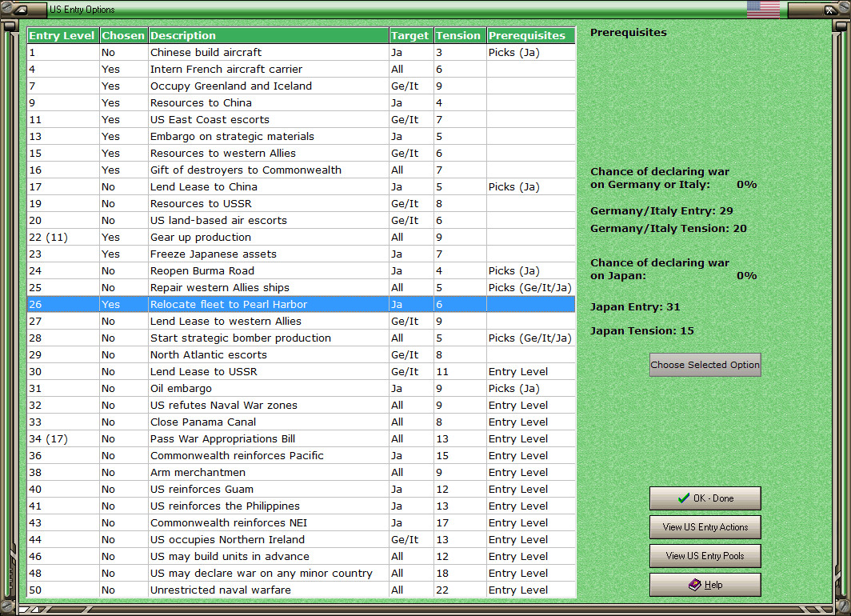
Task: Select US may declare war on minor country
Action: click(302, 574)
